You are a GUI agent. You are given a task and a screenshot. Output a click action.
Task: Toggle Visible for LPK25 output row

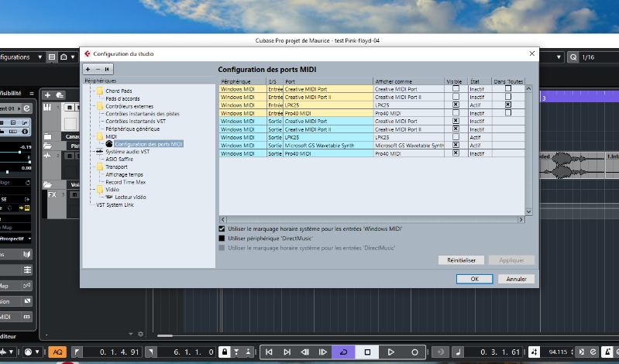click(x=456, y=137)
